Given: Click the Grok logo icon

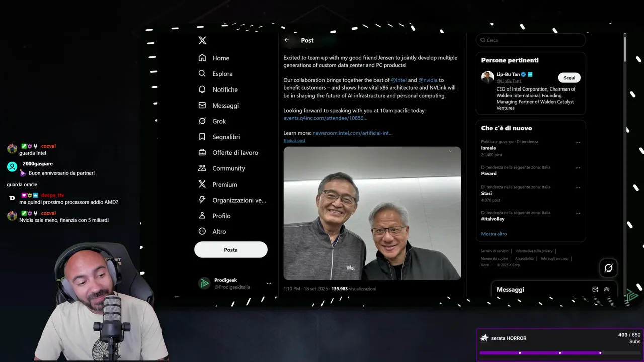Looking at the screenshot, I should point(202,121).
